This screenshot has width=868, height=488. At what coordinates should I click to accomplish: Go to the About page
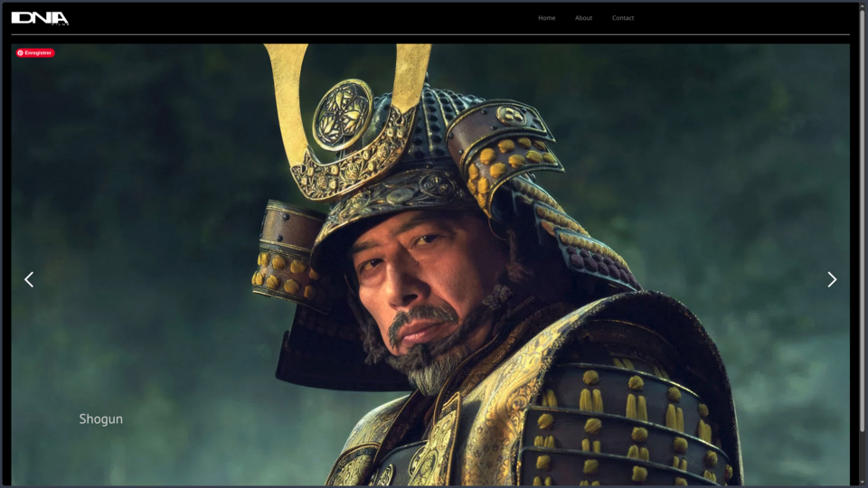(583, 18)
